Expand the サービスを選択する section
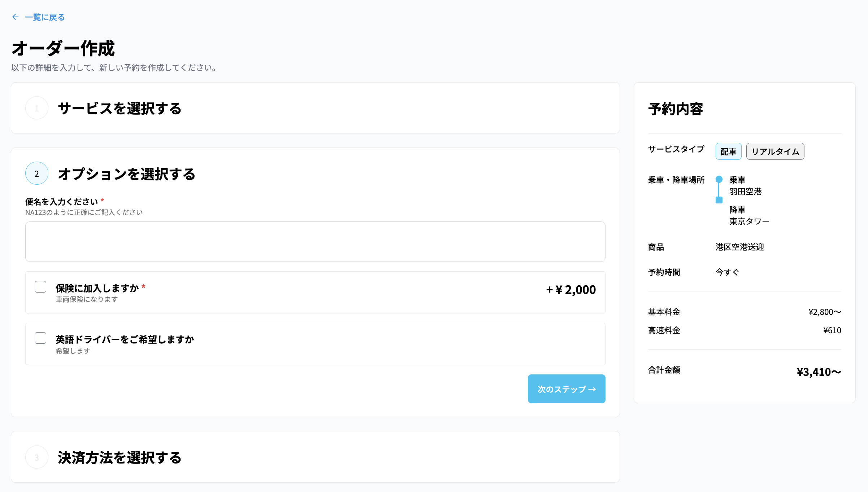 point(120,108)
